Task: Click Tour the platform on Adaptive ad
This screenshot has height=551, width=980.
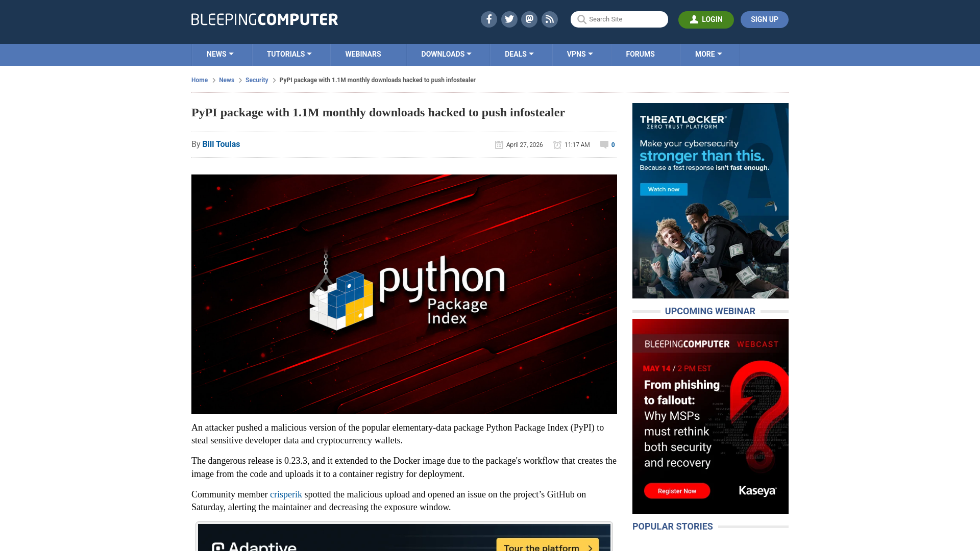Action: [548, 545]
